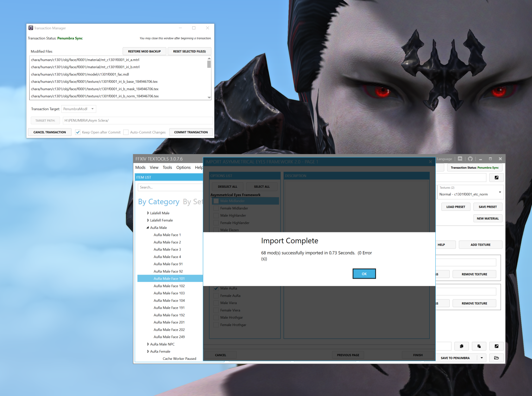Expand the AuRa Male NPC node
Viewport: 532px width, 396px height.
(148, 344)
